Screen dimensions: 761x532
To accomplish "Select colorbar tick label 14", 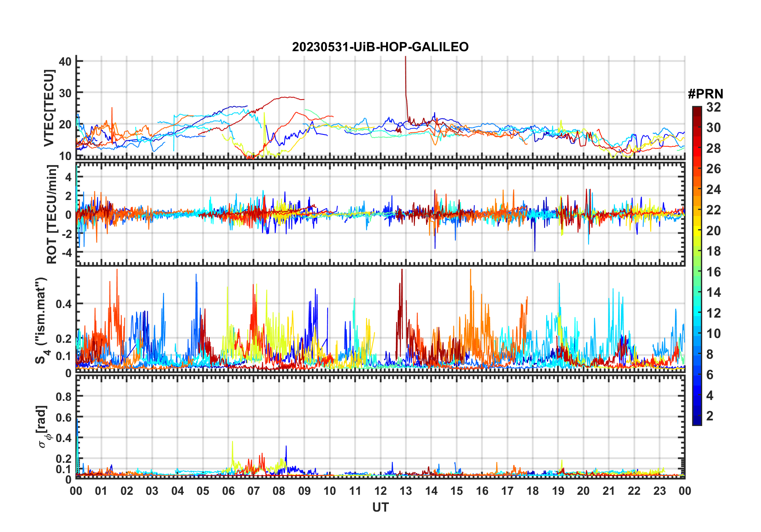I will point(713,292).
